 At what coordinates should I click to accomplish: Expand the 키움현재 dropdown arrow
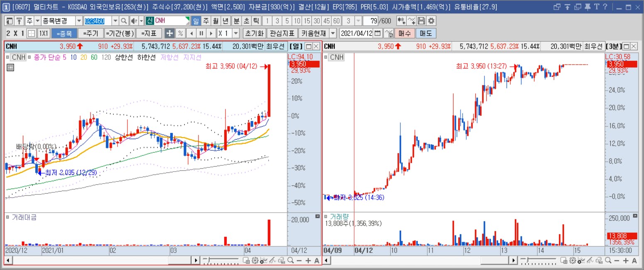coord(333,34)
